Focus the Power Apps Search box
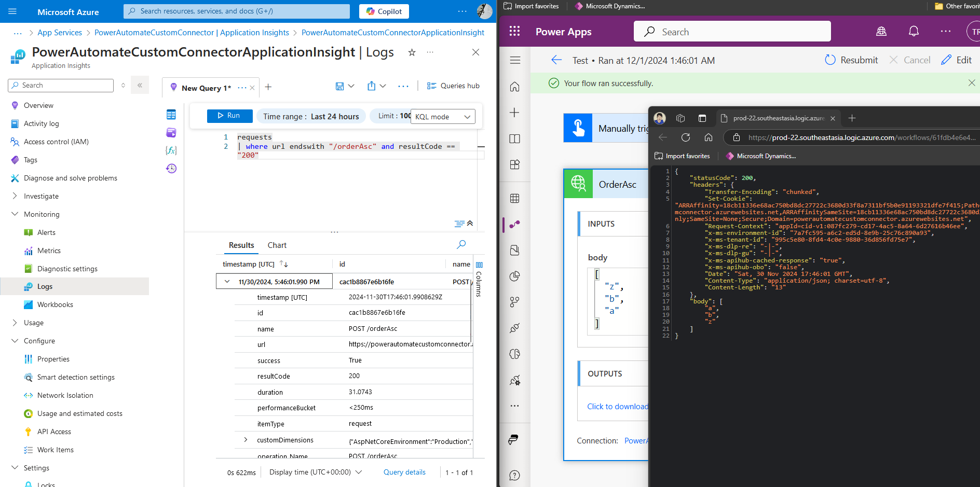This screenshot has width=980, height=487. click(x=732, y=32)
